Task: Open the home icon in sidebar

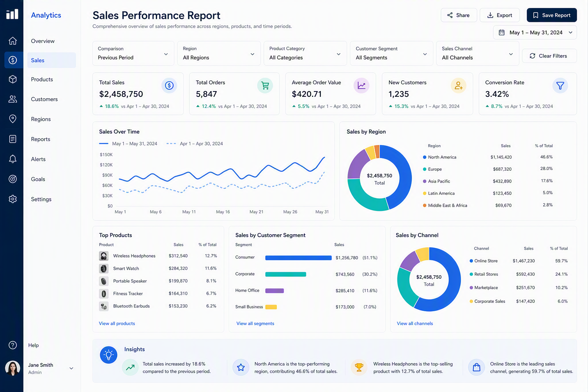Action: pyautogui.click(x=13, y=41)
